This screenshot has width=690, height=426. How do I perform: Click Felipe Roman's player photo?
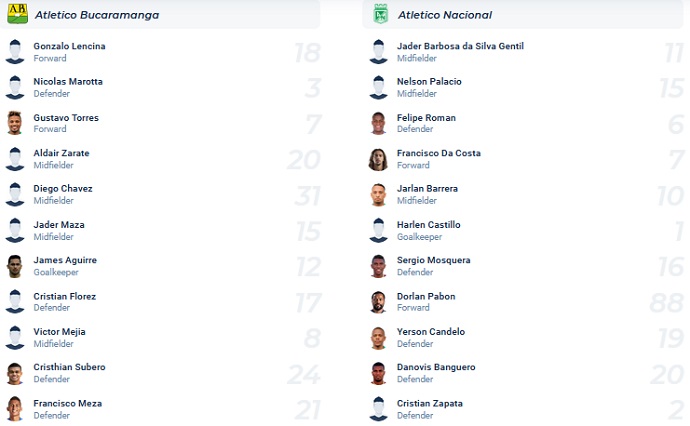click(x=379, y=123)
